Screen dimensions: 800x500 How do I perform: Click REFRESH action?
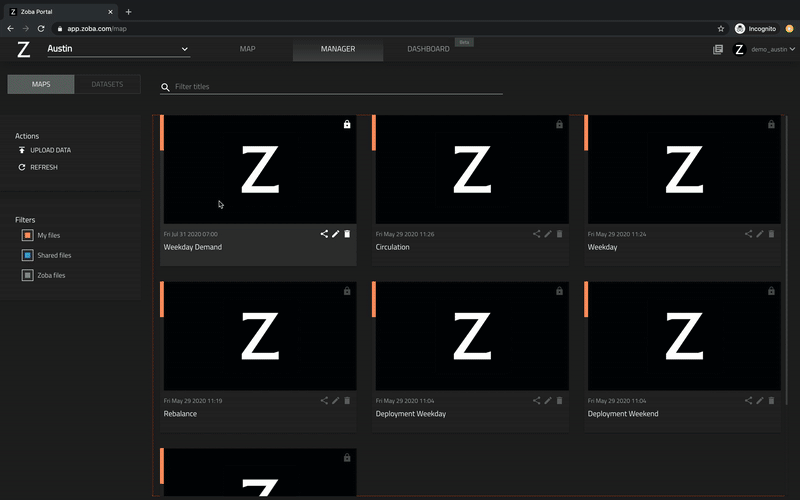[x=38, y=167]
